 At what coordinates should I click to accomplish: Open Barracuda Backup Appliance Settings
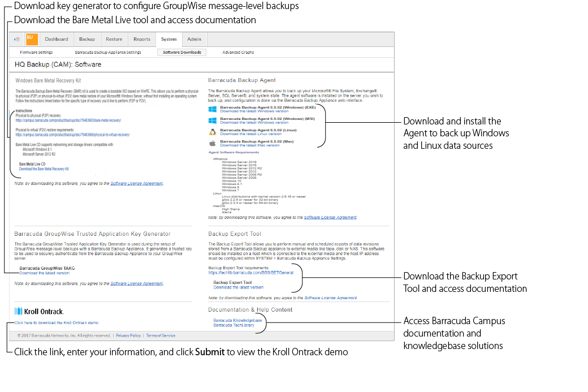pos(108,53)
